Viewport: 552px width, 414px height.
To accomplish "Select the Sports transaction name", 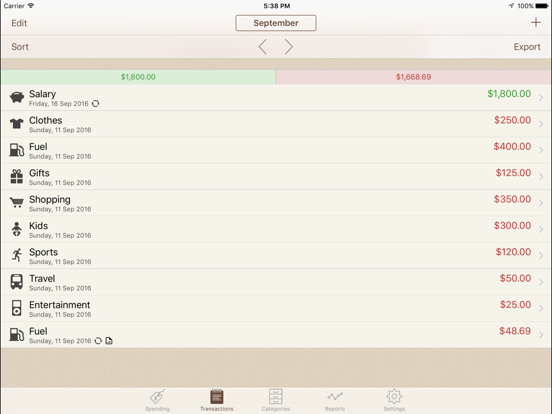I will coord(43,252).
